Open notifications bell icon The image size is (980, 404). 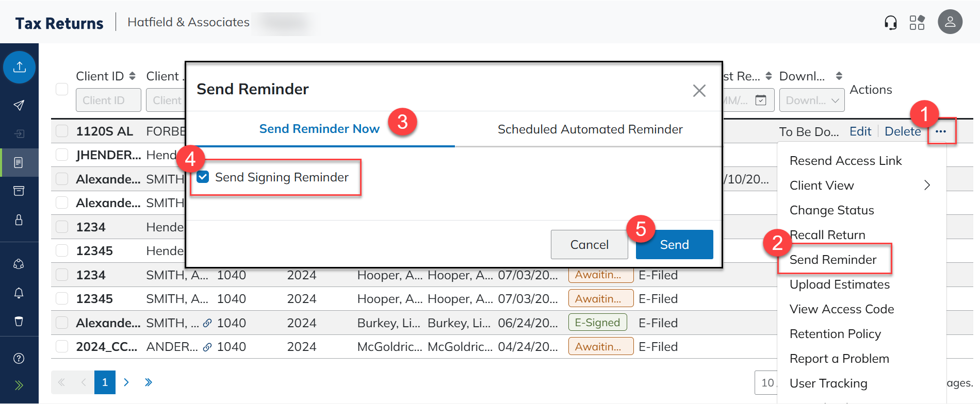19,293
